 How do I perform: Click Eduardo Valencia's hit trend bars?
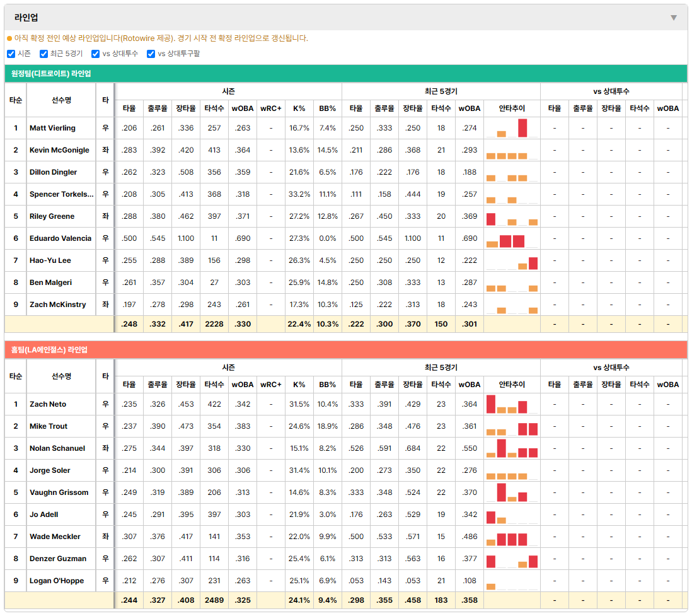(512, 238)
